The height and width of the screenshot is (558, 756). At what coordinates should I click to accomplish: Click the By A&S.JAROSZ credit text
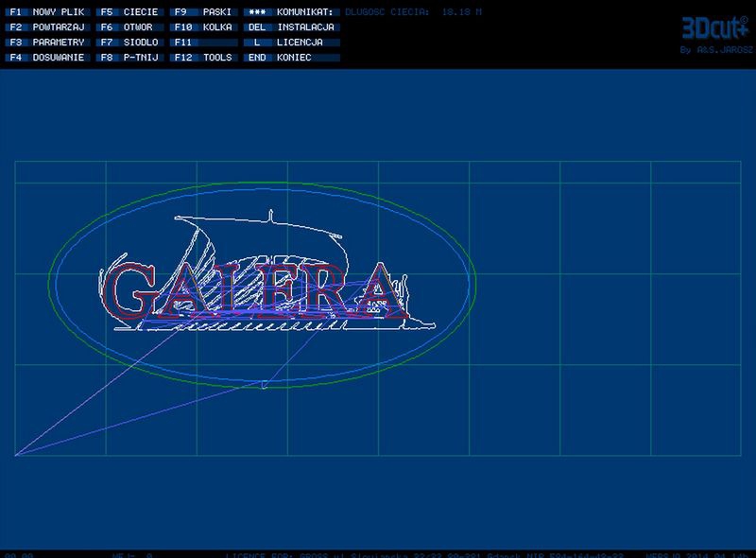click(716, 50)
